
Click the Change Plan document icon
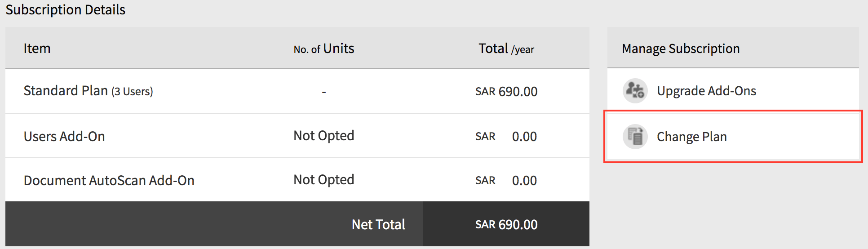(635, 137)
